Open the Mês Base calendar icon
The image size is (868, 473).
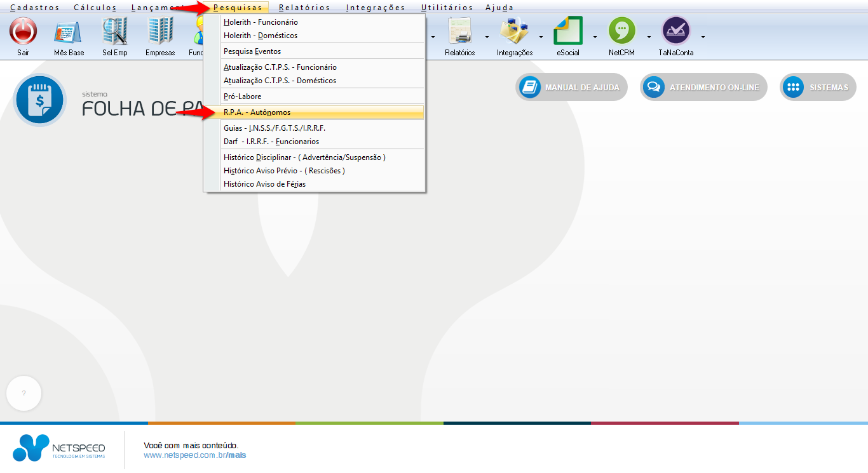coord(69,31)
